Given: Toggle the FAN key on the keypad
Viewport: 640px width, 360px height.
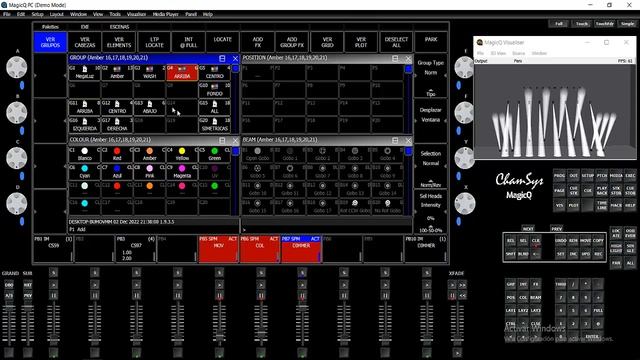Looking at the screenshot, I should tap(616, 263).
